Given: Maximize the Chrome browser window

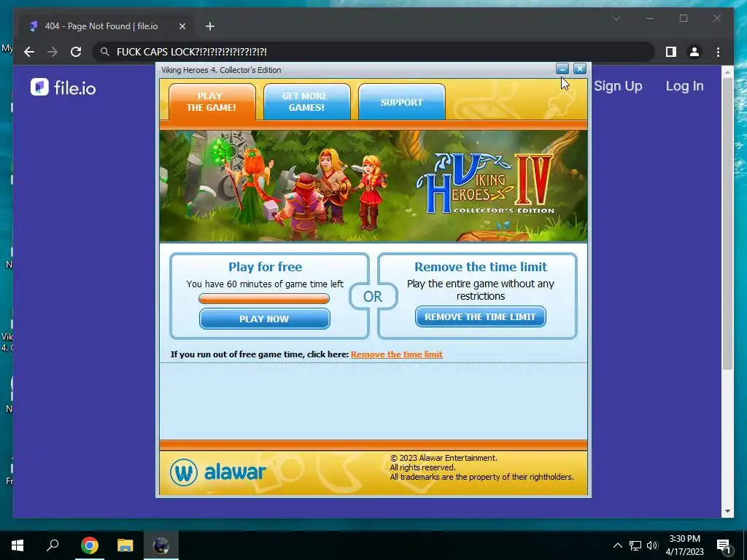Looking at the screenshot, I should pos(684,18).
